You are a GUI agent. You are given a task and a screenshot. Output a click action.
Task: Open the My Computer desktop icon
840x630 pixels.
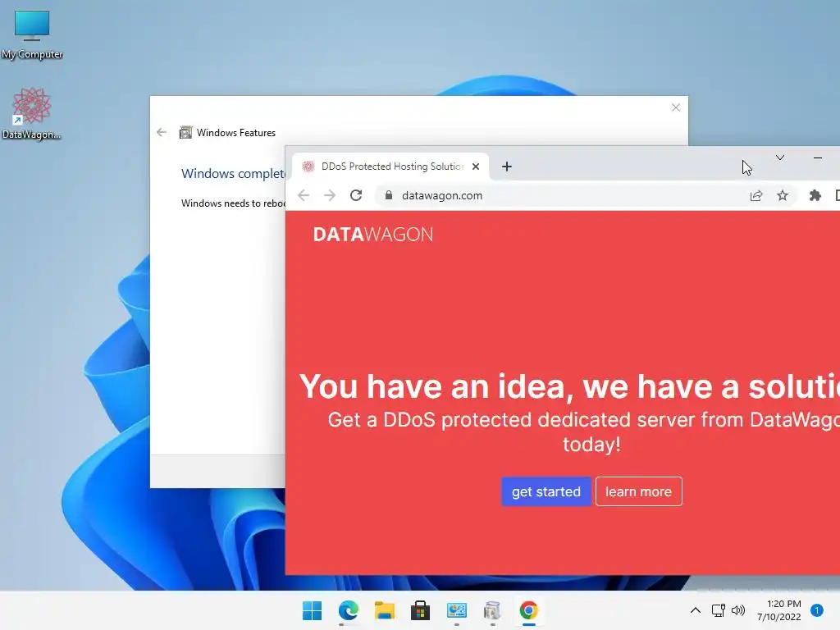coord(32,34)
